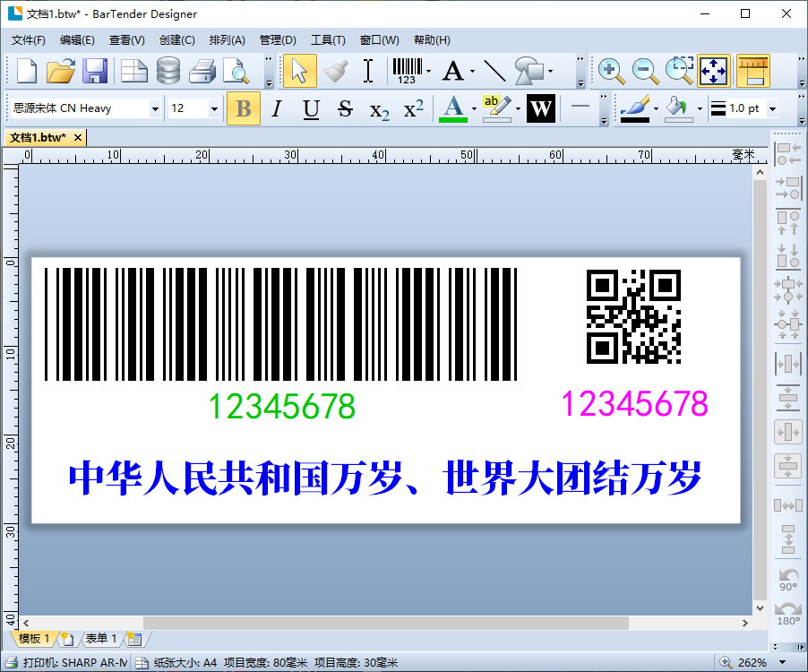Open page setup from the toolbar
This screenshot has height=672, width=808.
pos(134,71)
